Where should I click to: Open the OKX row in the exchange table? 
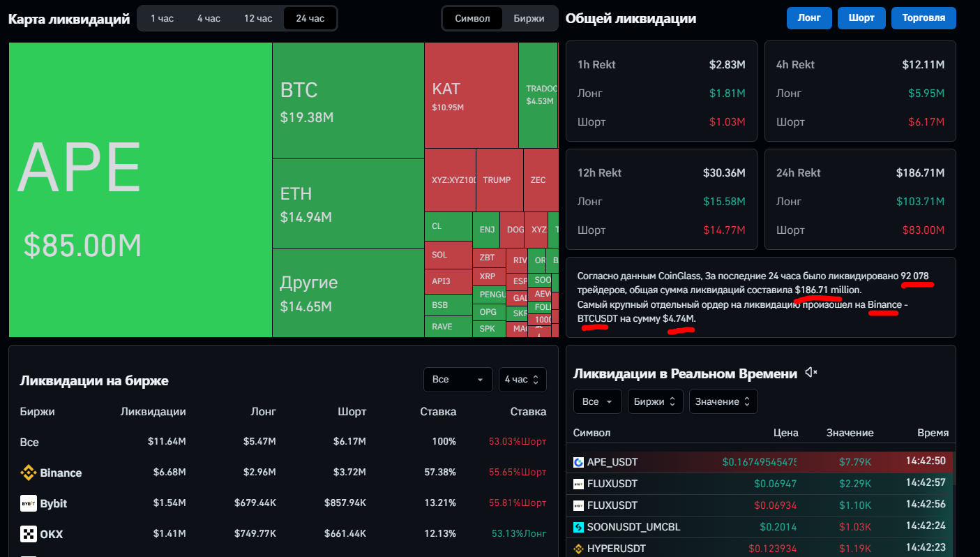tap(283, 534)
